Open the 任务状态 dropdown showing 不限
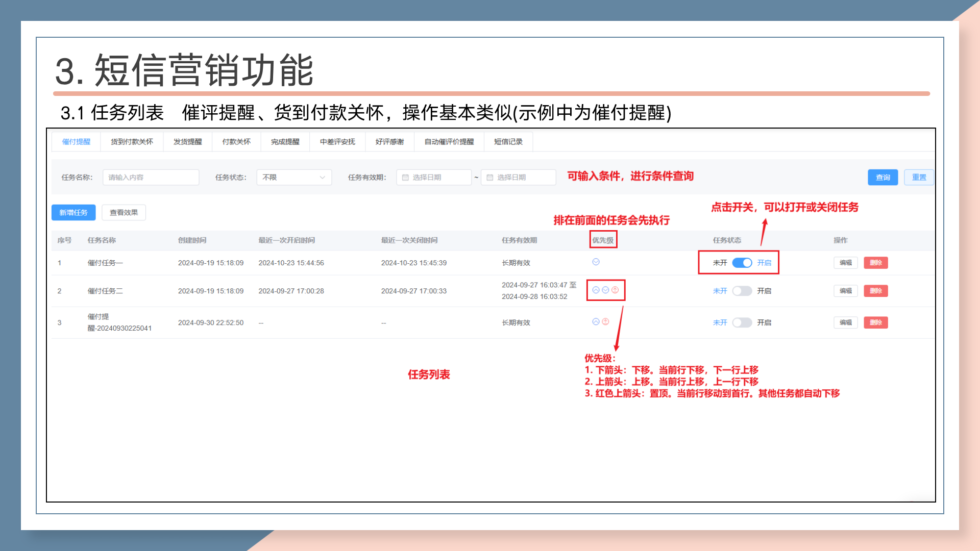The height and width of the screenshot is (551, 980). pyautogui.click(x=294, y=178)
